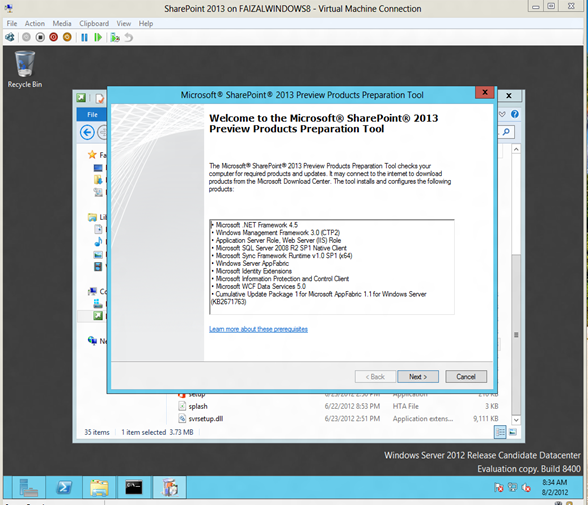588x505 pixels.
Task: Click Explorer scrollbar down arrow
Action: [x=516, y=420]
